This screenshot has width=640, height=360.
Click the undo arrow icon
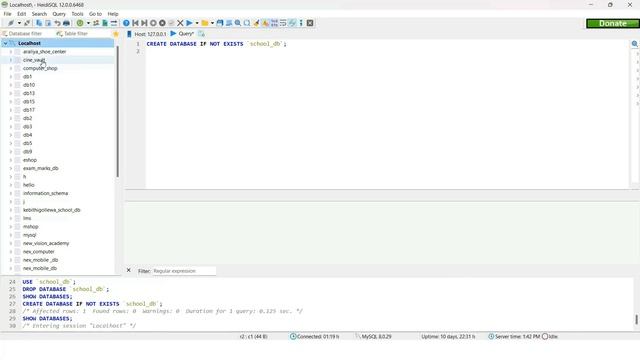(57, 23)
